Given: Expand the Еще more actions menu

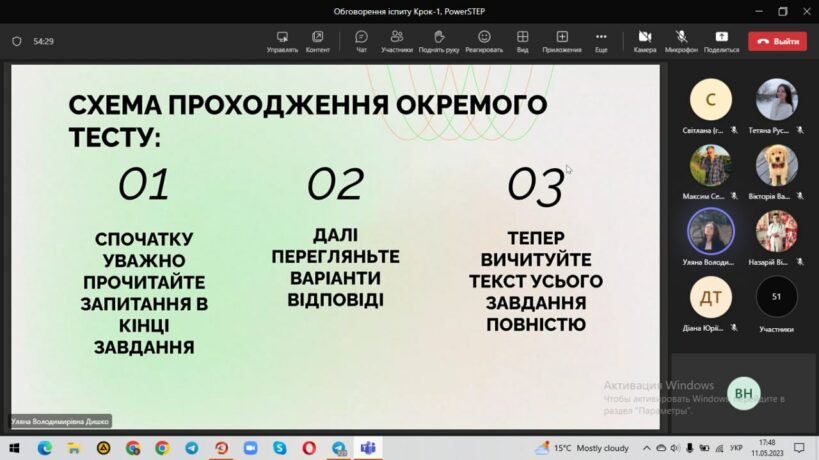Looking at the screenshot, I should [x=601, y=40].
